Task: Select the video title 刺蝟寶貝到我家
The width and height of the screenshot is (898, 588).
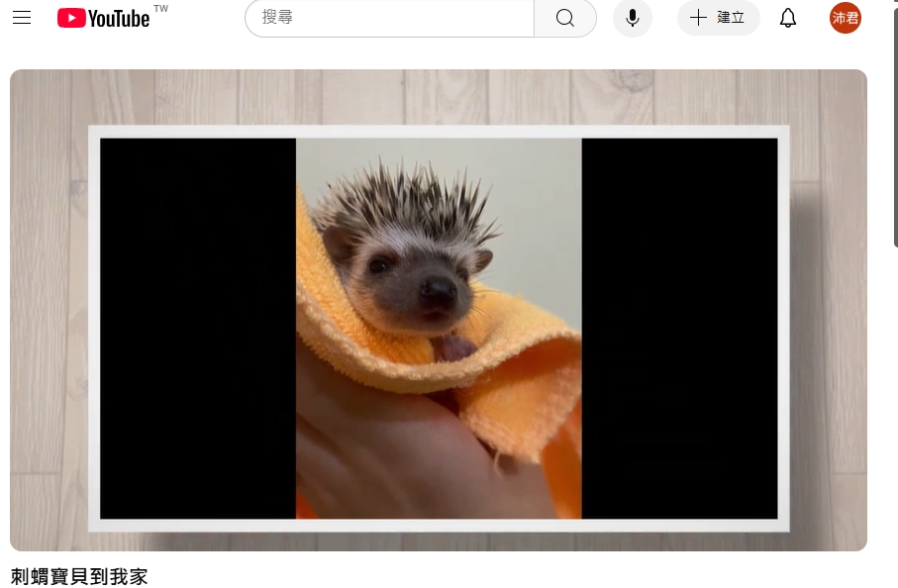Action: click(x=79, y=576)
